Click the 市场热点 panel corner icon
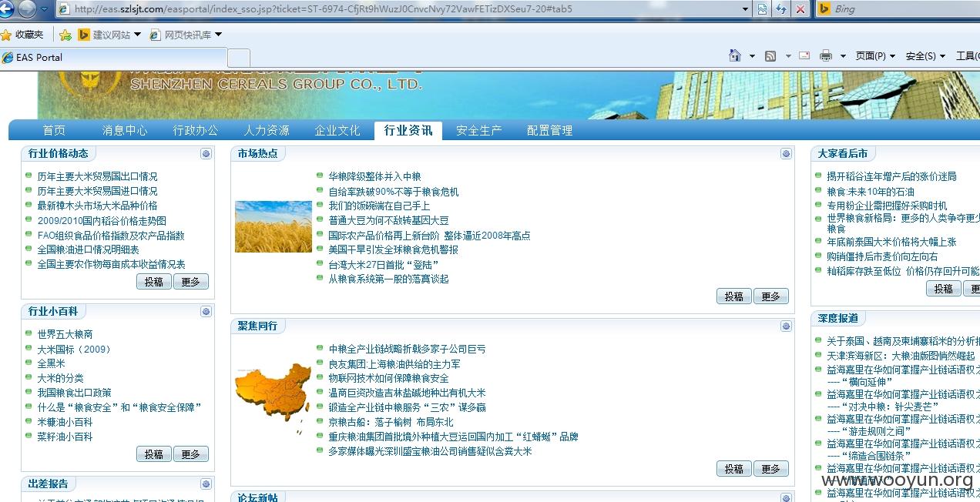The image size is (980, 502). point(786,153)
